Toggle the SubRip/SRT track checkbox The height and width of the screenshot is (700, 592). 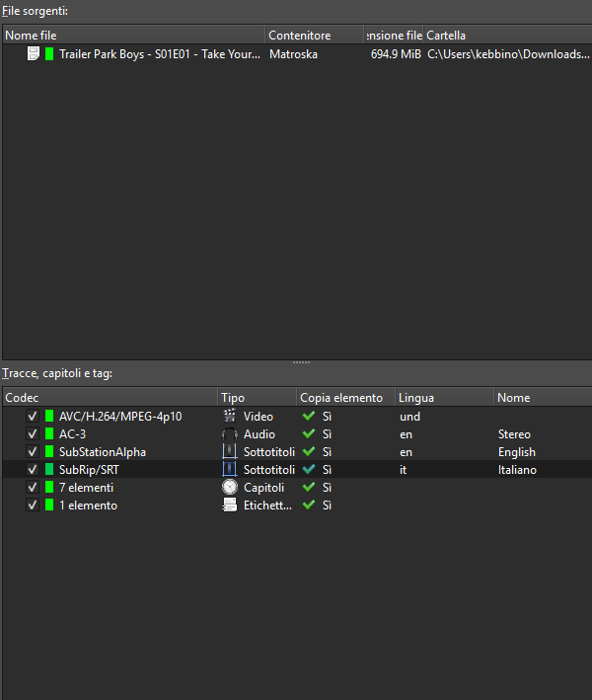(33, 470)
